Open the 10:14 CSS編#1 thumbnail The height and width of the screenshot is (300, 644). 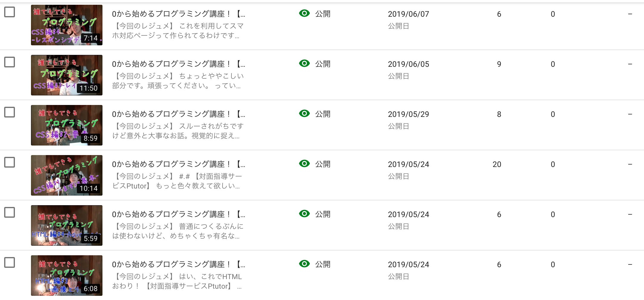67,175
